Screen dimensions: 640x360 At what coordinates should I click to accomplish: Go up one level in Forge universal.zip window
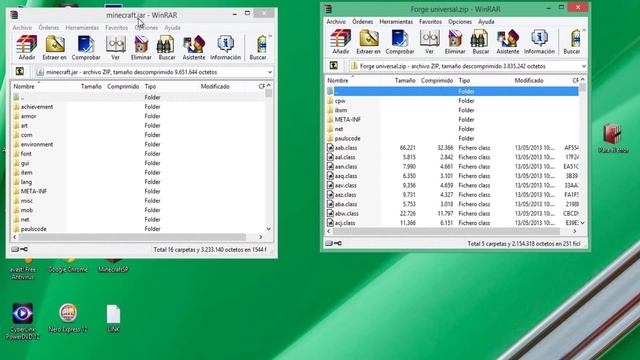click(333, 66)
